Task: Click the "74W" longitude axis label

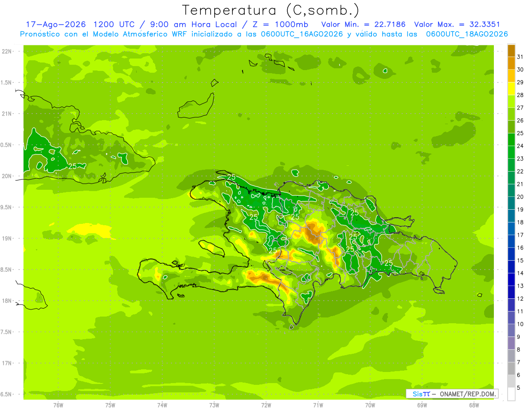Action: click(x=162, y=405)
